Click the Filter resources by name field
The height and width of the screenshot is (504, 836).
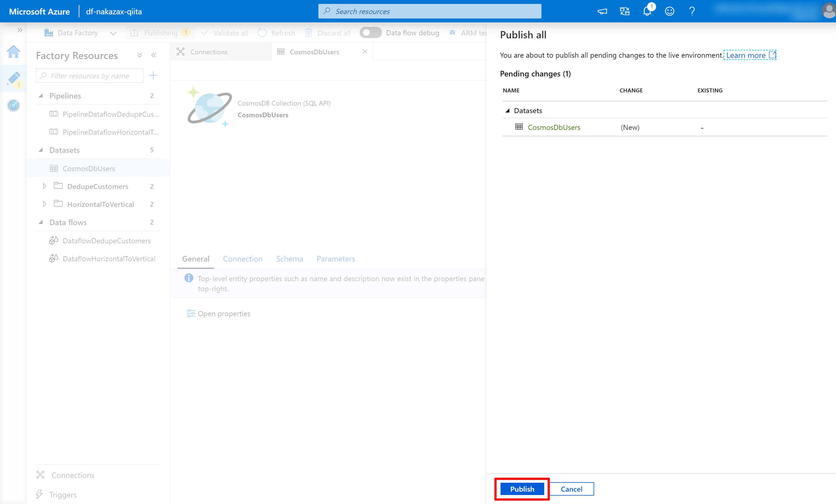click(90, 76)
